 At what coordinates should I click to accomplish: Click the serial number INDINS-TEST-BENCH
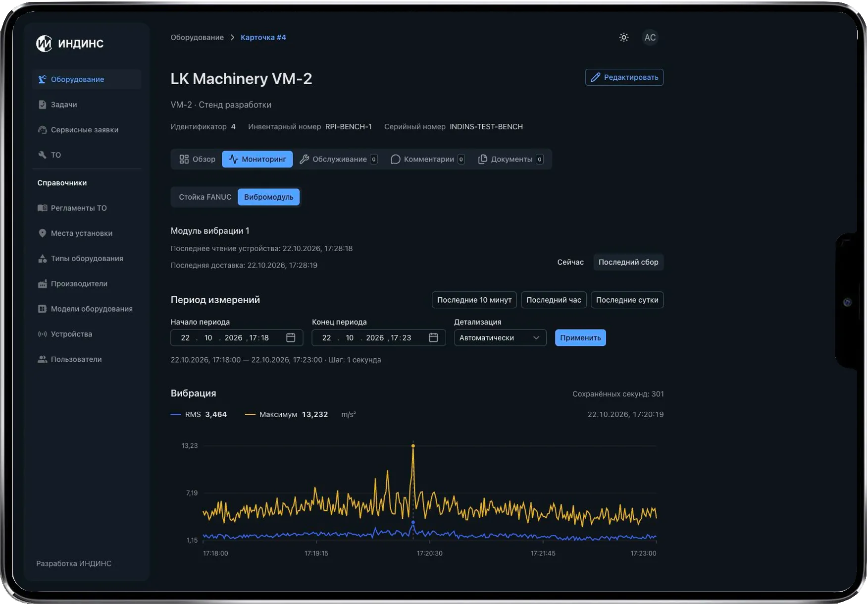click(x=486, y=127)
